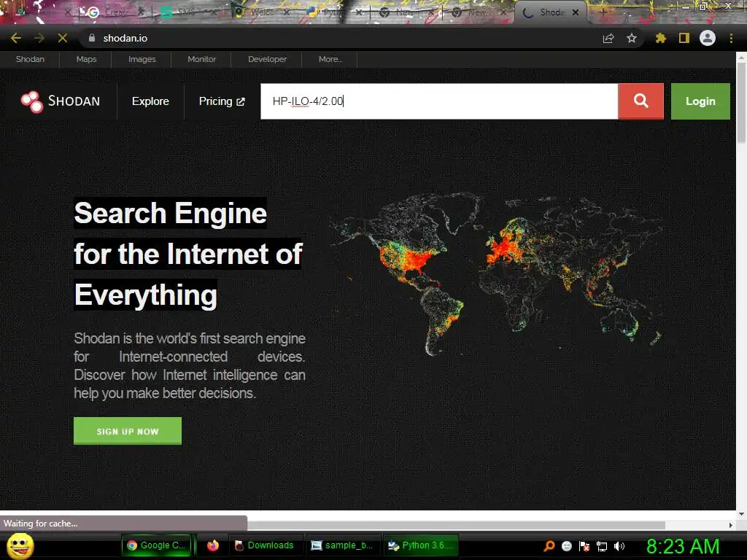Open Python 3.6 taskbar button
The width and height of the screenshot is (747, 560).
click(421, 545)
